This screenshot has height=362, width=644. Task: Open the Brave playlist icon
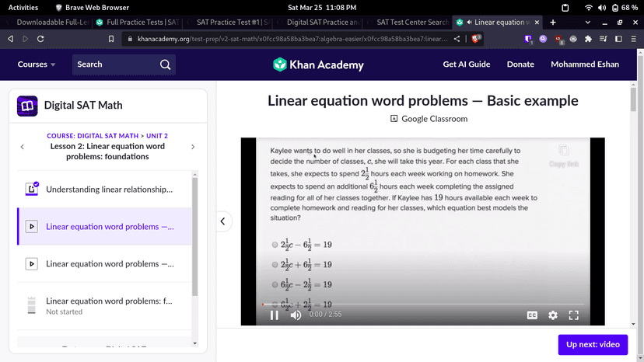pos(603,39)
